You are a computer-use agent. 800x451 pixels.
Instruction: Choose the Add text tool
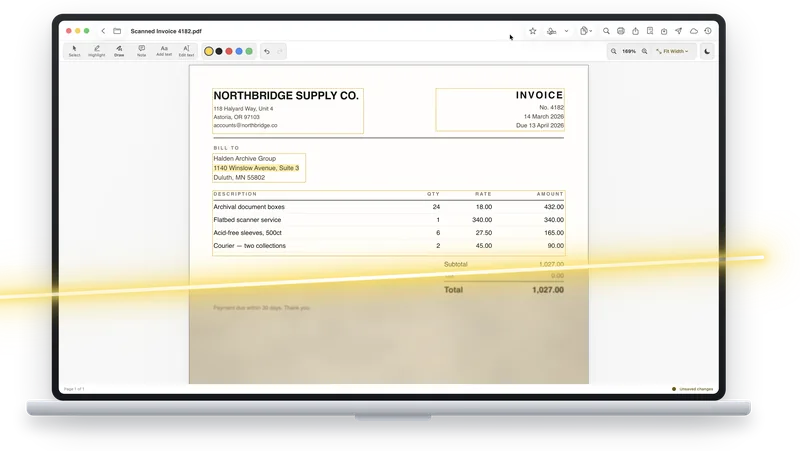164,51
